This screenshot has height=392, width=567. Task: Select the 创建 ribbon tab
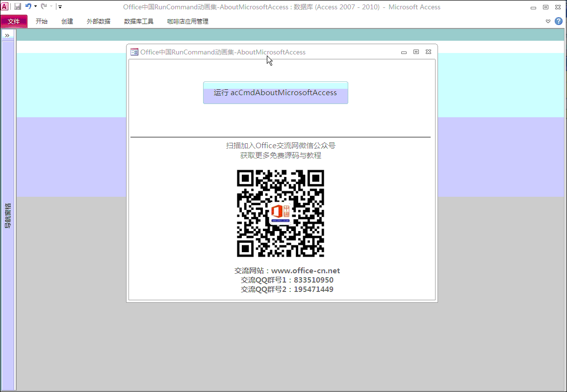[67, 21]
